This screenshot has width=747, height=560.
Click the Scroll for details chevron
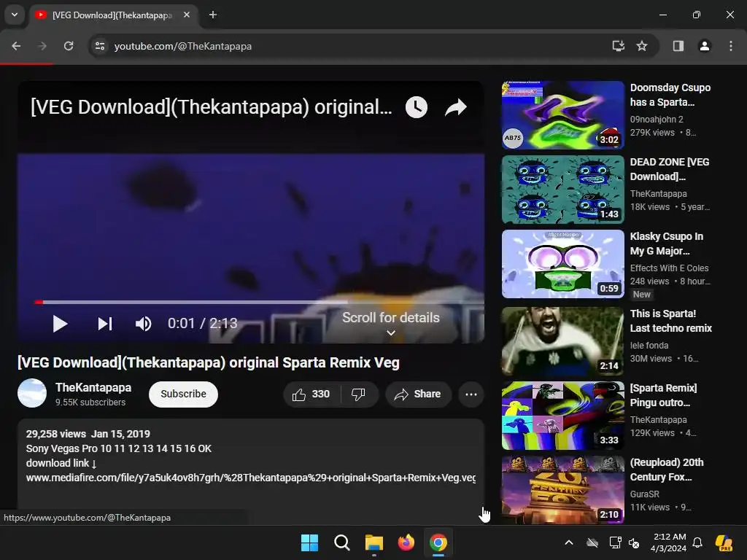[x=391, y=332]
